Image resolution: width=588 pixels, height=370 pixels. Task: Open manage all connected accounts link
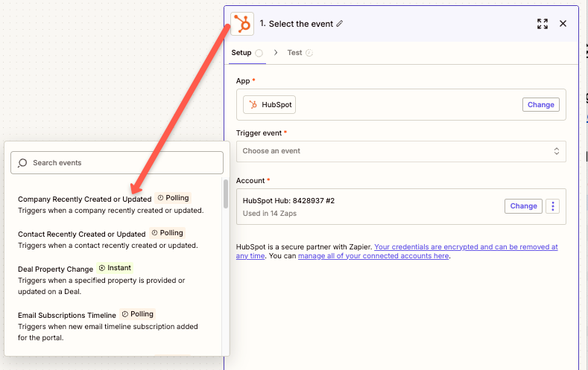point(373,256)
